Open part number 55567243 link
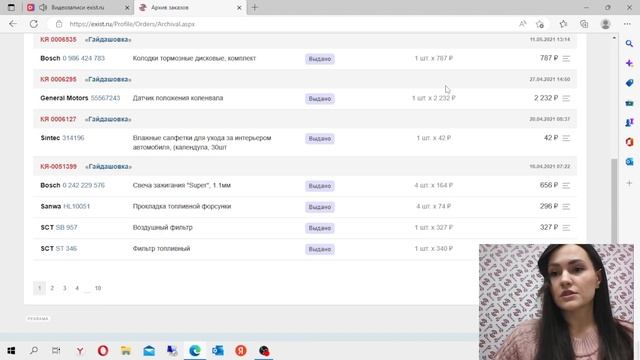Screen dimensions: 640x360 (105, 98)
